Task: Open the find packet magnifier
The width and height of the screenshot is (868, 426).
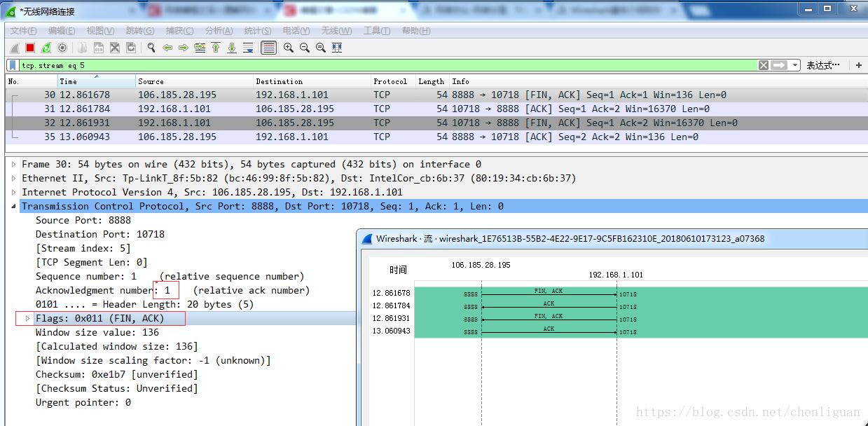Action: pyautogui.click(x=151, y=48)
